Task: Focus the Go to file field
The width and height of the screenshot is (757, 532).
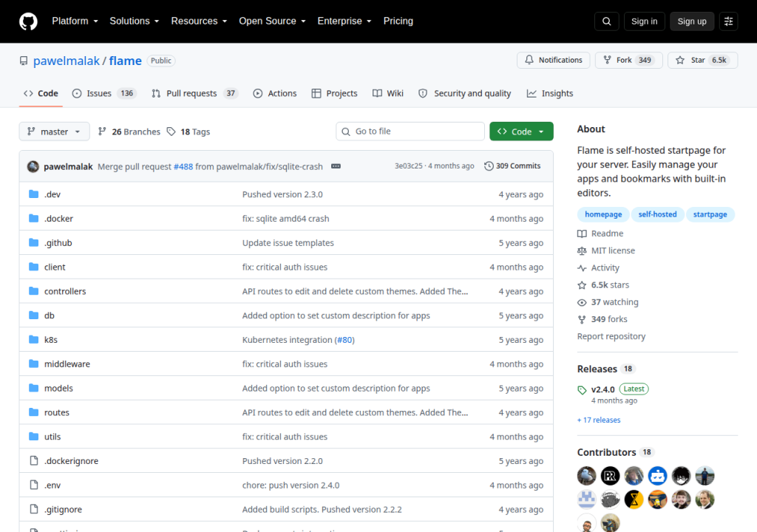Action: (410, 132)
